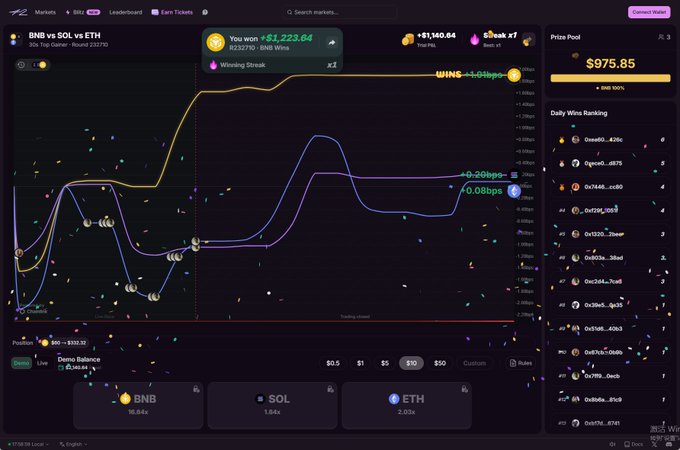680x450 pixels.
Task: Click the Chainlink label on the chart
Action: [x=33, y=311]
